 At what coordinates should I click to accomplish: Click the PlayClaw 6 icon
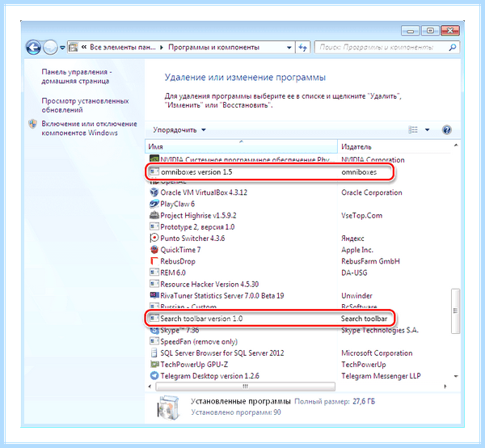[154, 204]
